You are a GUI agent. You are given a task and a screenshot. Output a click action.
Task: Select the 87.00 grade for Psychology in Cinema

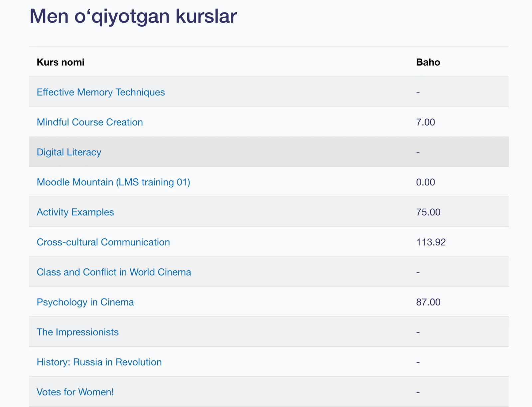point(428,302)
